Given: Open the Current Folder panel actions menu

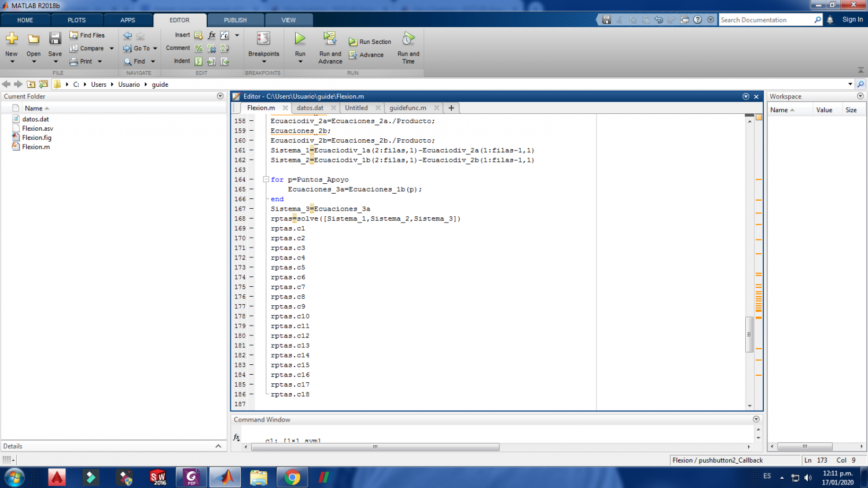Looking at the screenshot, I should point(220,96).
